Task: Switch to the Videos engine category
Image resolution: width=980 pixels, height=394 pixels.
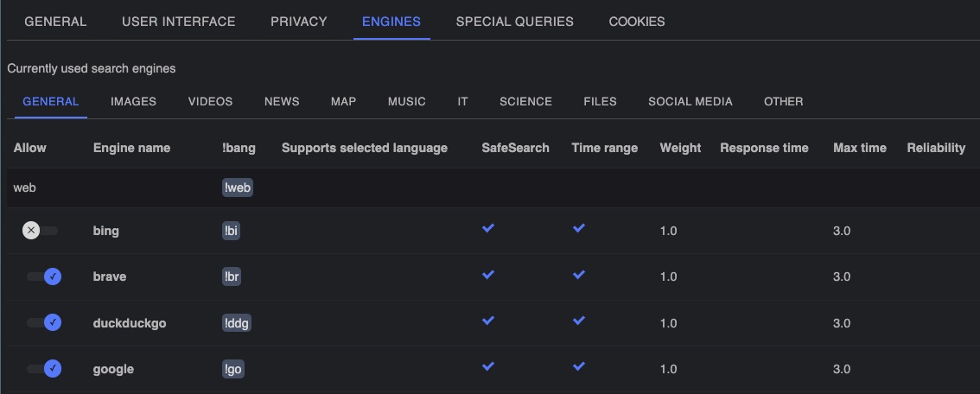Action: 210,101
